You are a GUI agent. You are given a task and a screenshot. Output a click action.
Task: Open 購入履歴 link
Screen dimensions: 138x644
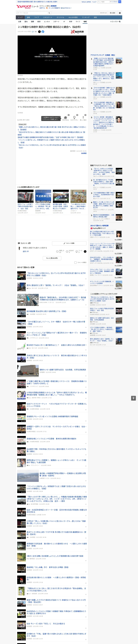coord(112,13)
